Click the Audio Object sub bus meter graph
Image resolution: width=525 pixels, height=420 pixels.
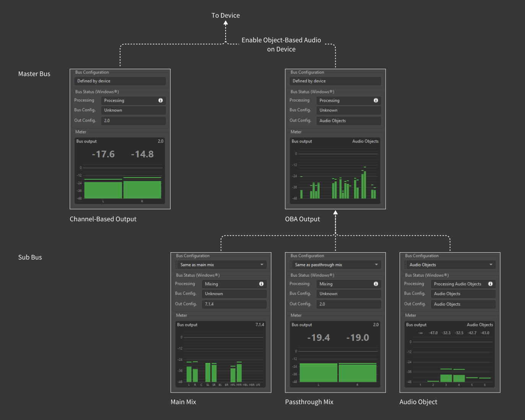click(450, 361)
